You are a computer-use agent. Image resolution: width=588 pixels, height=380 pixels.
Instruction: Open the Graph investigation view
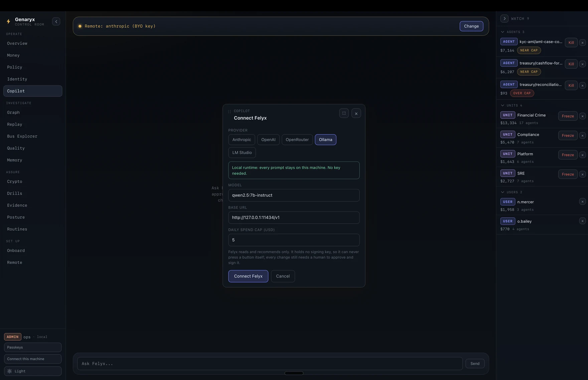[33, 113]
